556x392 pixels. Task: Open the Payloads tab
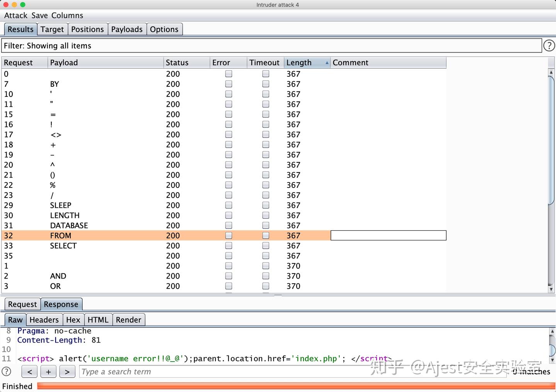coord(127,29)
